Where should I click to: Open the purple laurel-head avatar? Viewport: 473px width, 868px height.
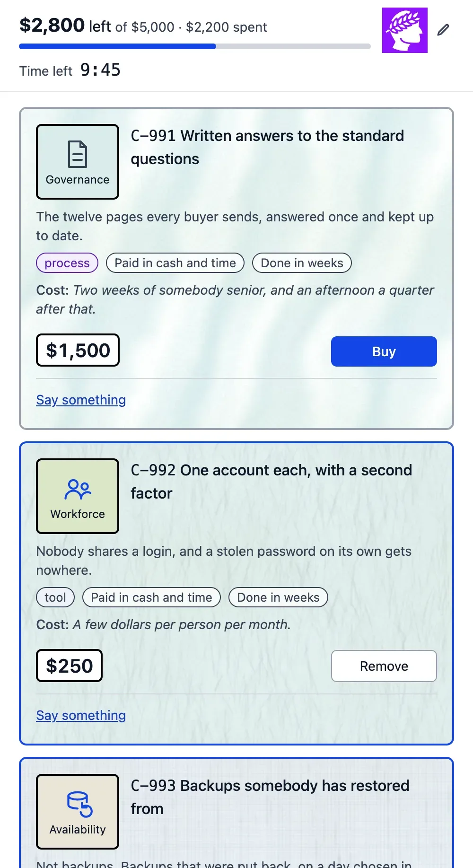pyautogui.click(x=405, y=30)
